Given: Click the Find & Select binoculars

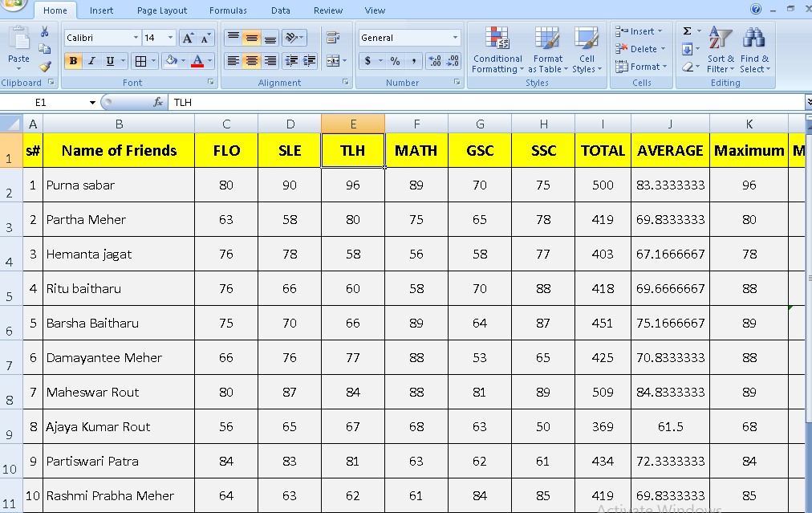Looking at the screenshot, I should (753, 51).
